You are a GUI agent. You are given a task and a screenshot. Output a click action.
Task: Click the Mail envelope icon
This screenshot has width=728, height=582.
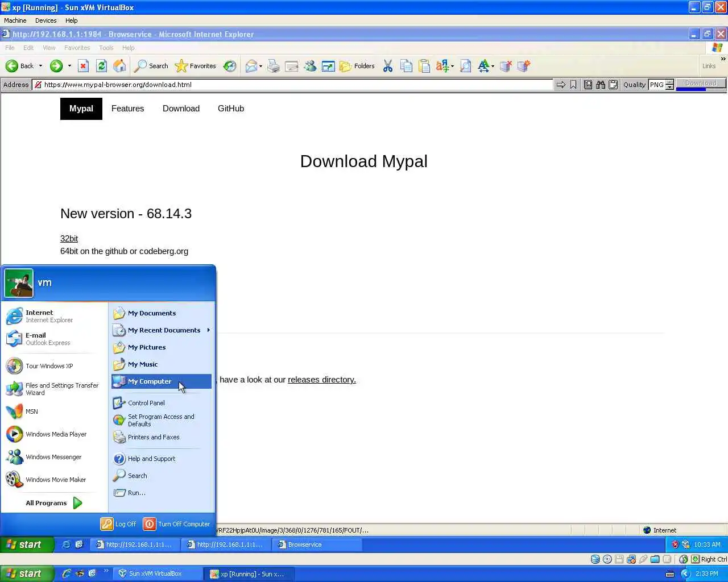coord(251,66)
